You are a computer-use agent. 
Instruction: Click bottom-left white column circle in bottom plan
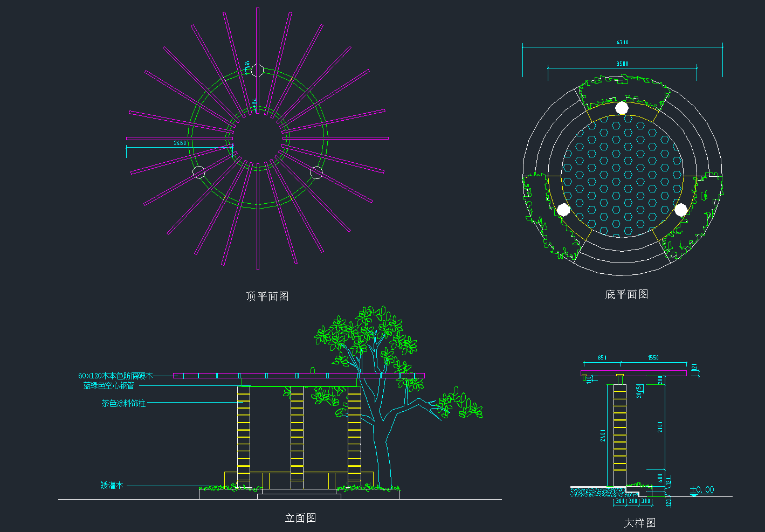click(x=563, y=210)
